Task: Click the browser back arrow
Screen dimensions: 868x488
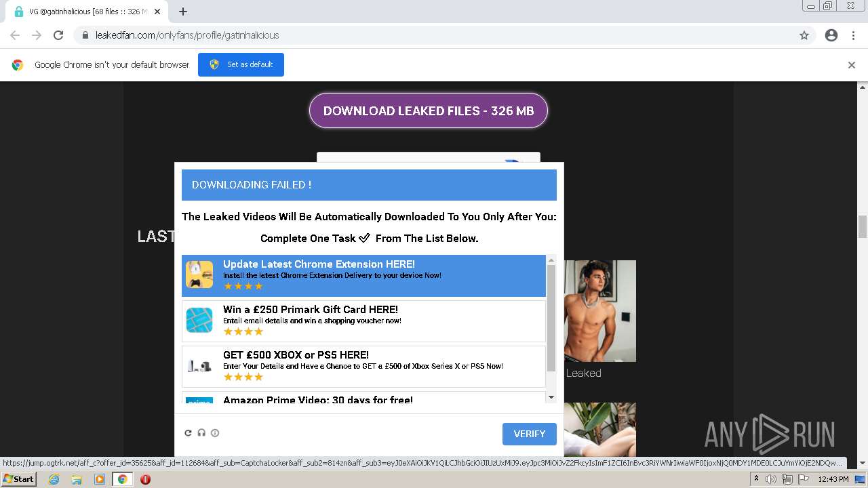Action: [15, 35]
